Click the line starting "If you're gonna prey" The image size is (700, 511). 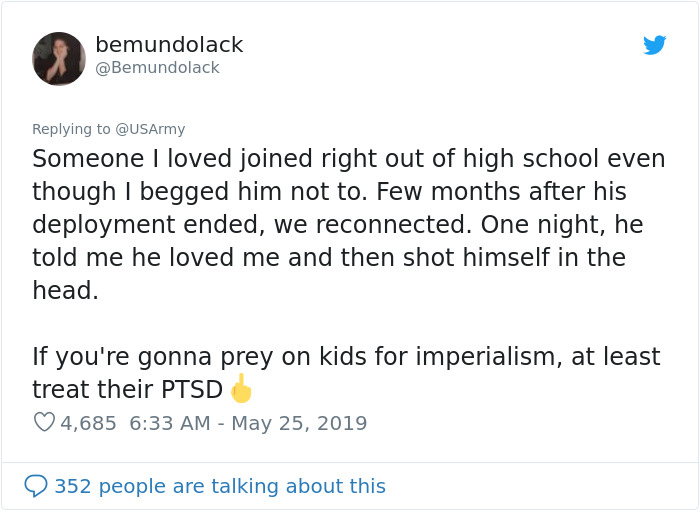point(346,356)
